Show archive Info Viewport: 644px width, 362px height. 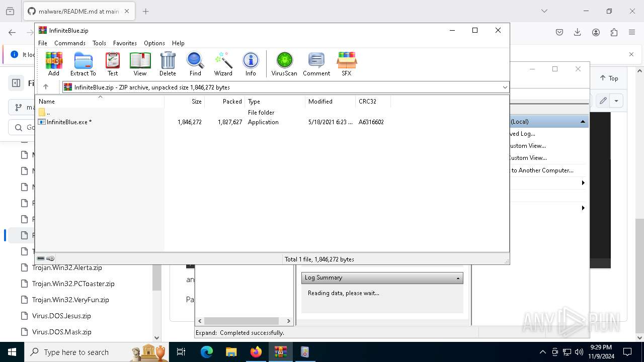coord(251,64)
